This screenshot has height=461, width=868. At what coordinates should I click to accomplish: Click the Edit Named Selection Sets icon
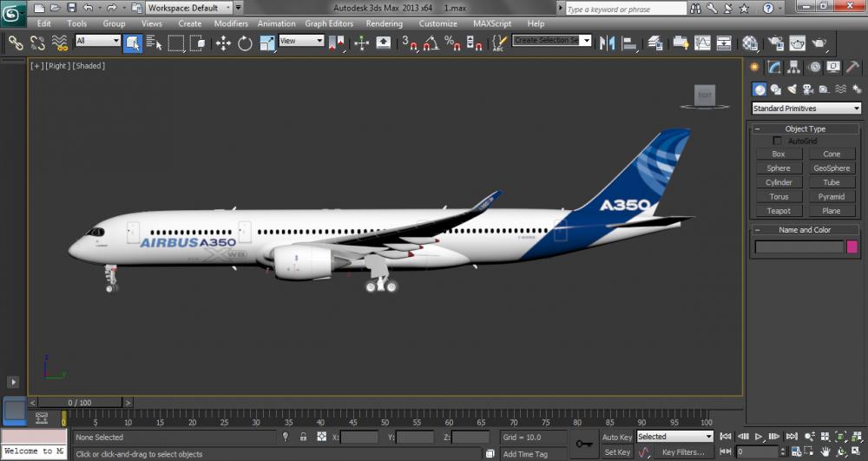499,43
